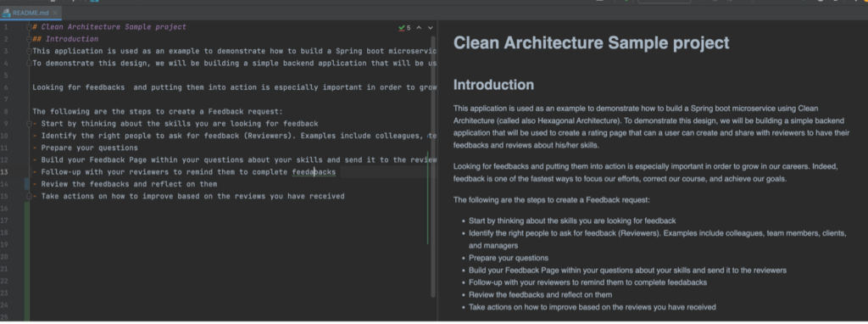Go to previous highlighted problem arrow
The image size is (868, 324).
[419, 27]
